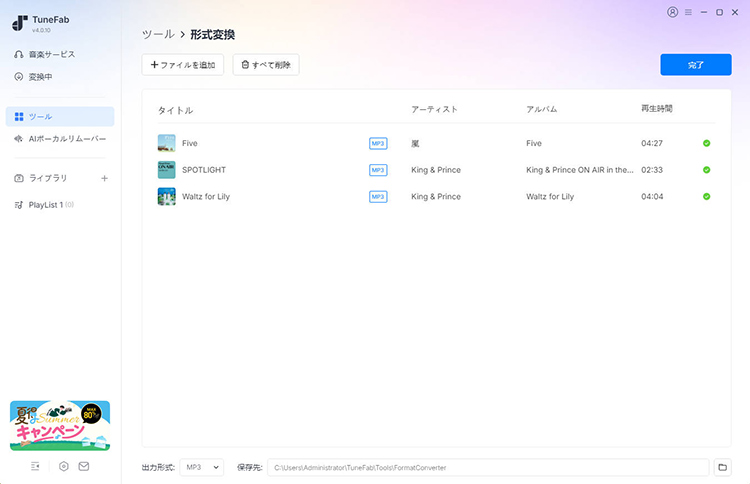This screenshot has height=484, width=750.
Task: Click the 保存先 path input field
Action: coord(488,467)
